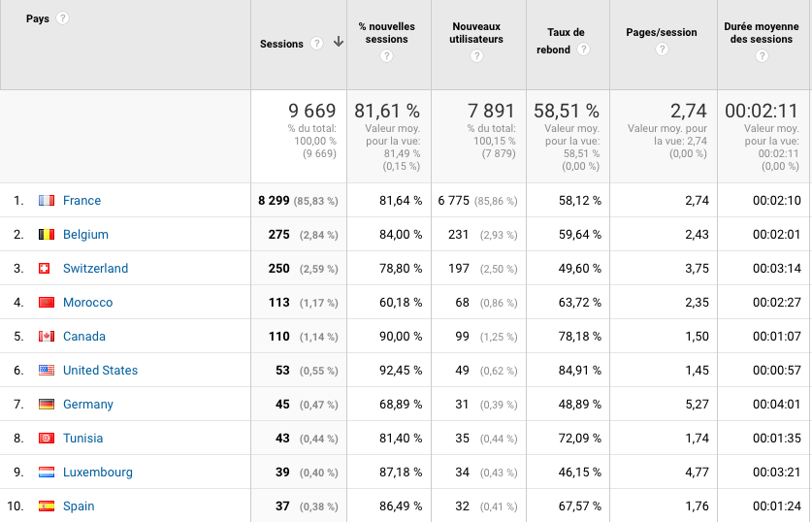This screenshot has width=812, height=522.
Task: Sort by the Sessions column header
Action: 281,44
